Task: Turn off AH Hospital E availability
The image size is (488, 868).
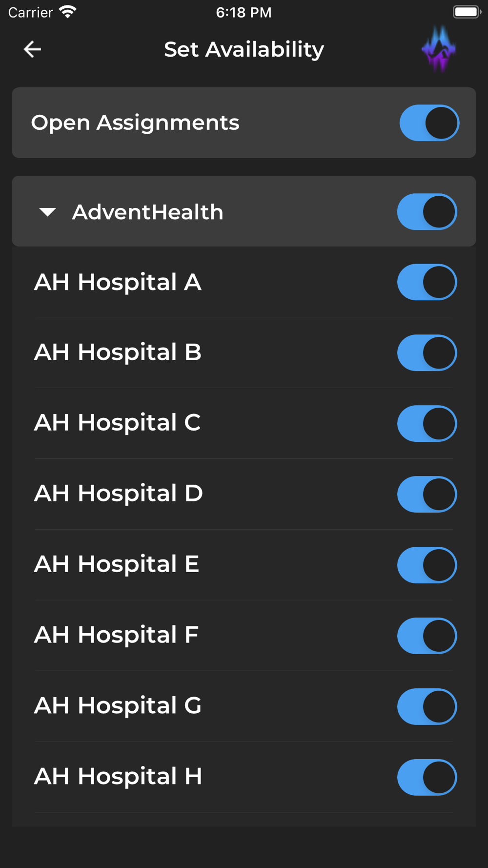Action: (427, 565)
